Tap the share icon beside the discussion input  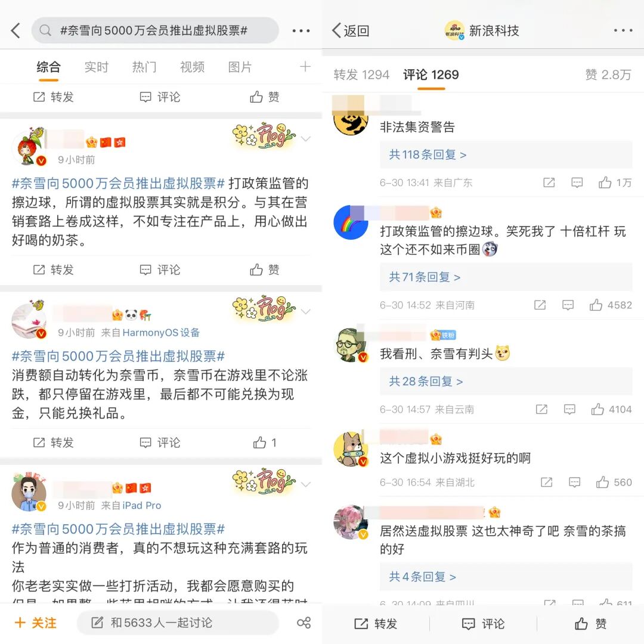click(304, 623)
